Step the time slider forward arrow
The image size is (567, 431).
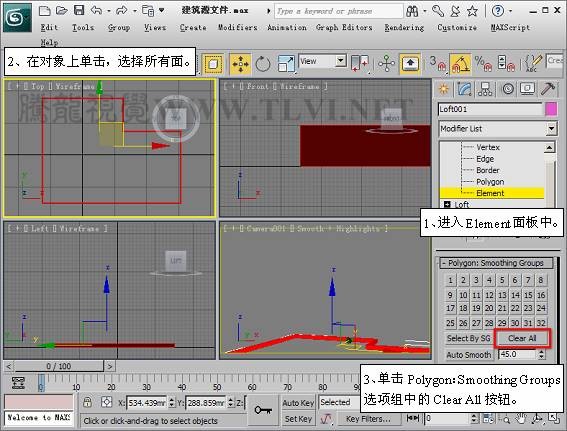pyautogui.click(x=110, y=366)
